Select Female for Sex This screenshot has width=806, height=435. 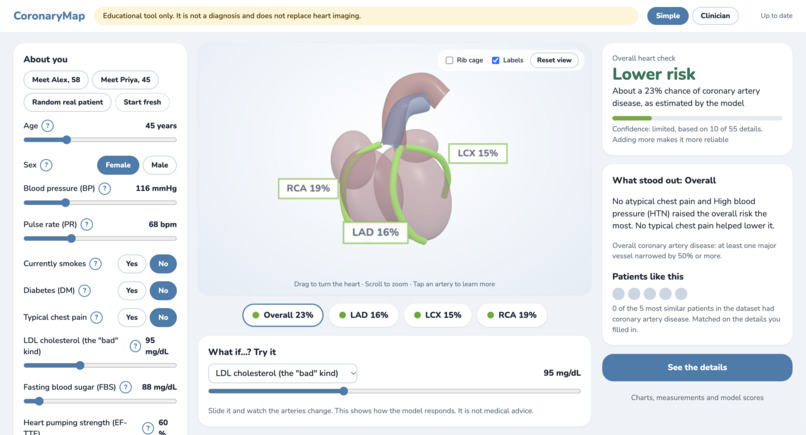(x=118, y=165)
